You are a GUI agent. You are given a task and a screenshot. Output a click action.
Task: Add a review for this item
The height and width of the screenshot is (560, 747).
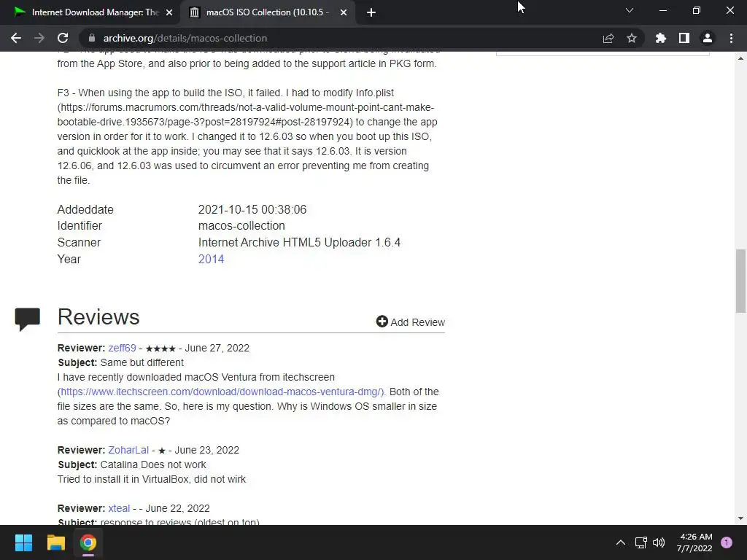pyautogui.click(x=410, y=322)
